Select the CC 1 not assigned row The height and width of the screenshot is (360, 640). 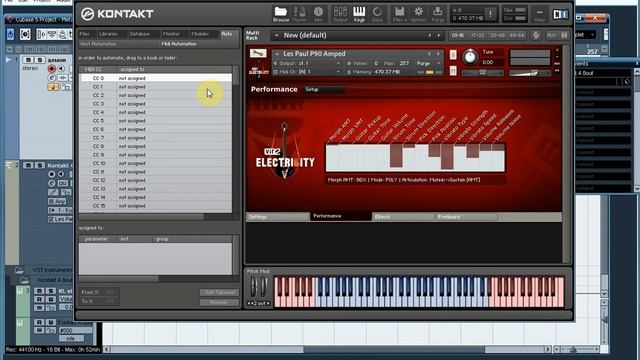(156, 87)
